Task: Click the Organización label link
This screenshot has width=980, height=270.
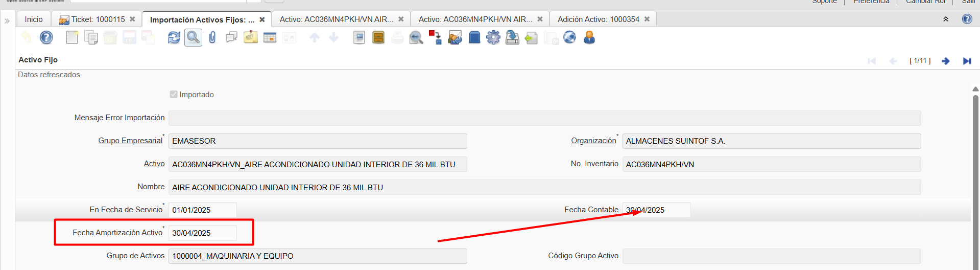Action: (593, 141)
